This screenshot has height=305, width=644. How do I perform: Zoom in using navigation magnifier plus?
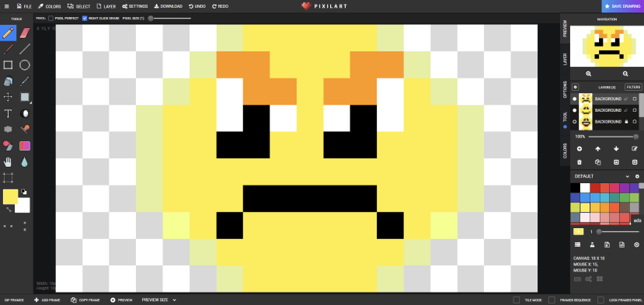coord(589,74)
